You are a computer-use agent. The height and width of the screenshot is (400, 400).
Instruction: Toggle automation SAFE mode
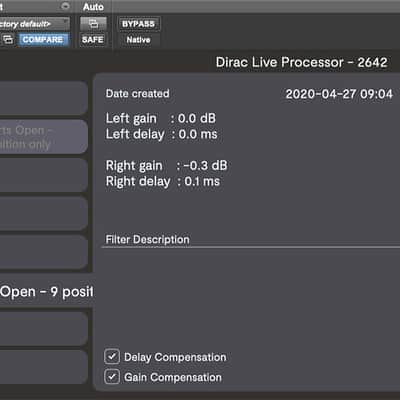[x=93, y=39]
